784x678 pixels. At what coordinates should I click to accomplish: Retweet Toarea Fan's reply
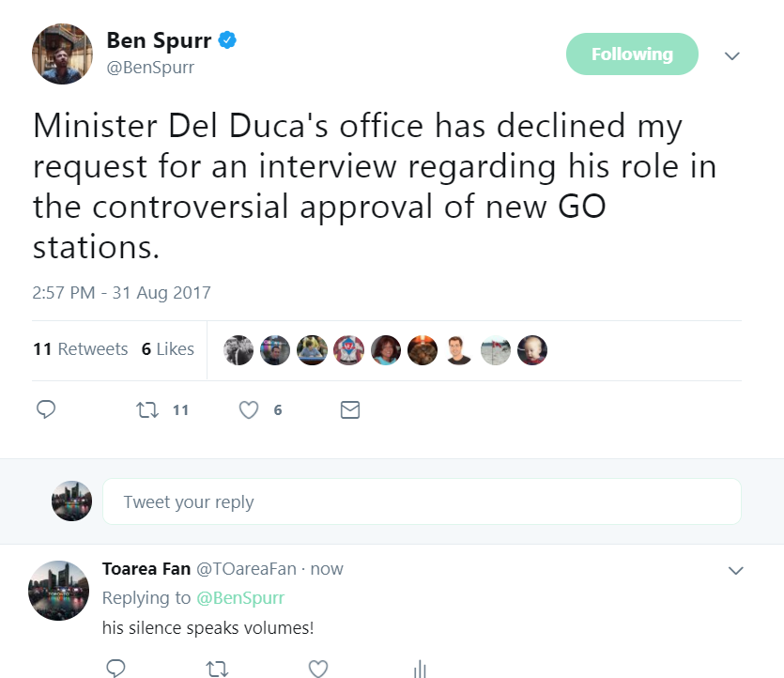(217, 668)
